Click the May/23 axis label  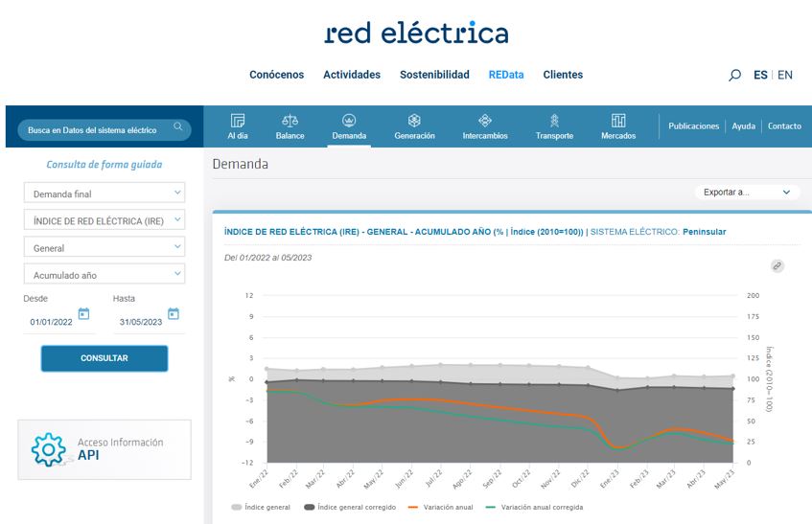(724, 479)
